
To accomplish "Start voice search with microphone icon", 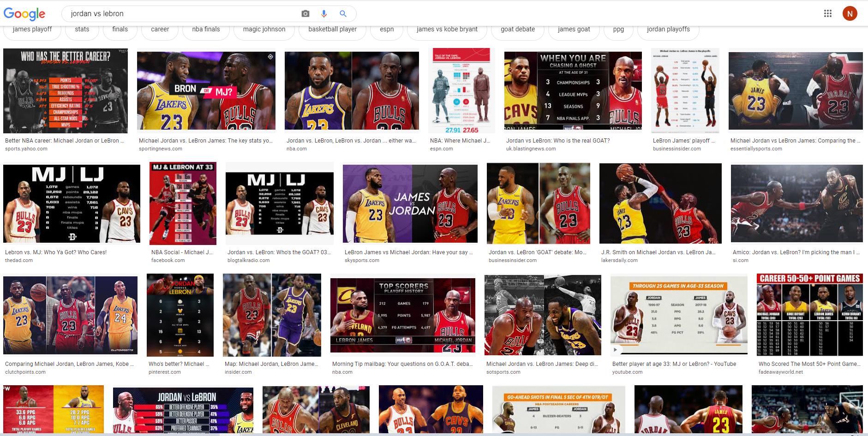I will point(324,14).
